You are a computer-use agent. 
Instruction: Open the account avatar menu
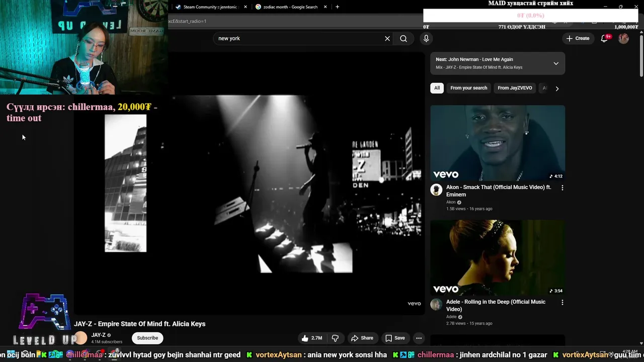click(x=623, y=38)
